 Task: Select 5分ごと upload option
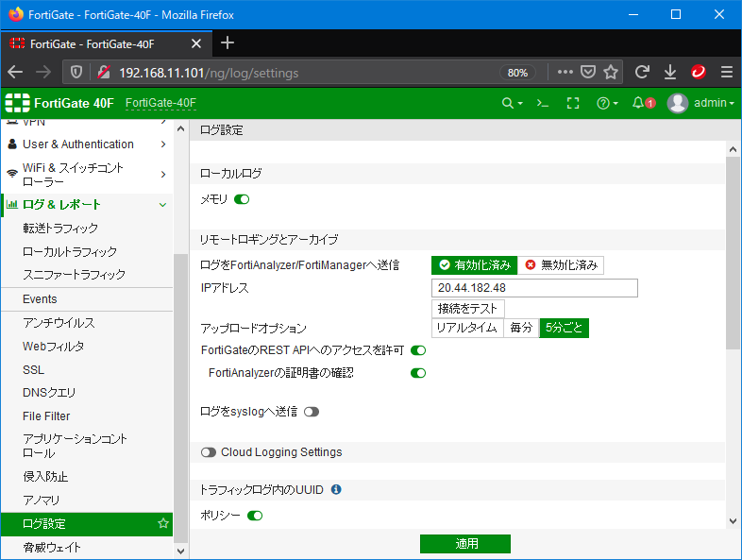click(564, 328)
